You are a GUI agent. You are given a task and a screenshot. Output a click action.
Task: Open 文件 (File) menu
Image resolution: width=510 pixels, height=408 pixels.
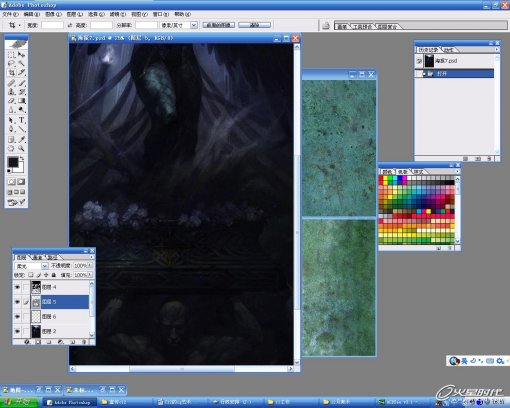10,14
